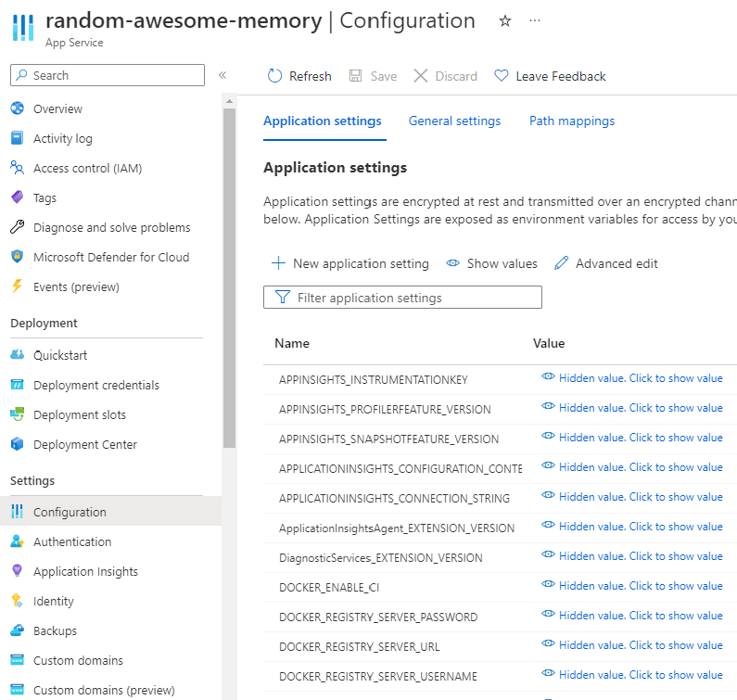Click the Filter application settings field
The height and width of the screenshot is (700, 737).
tap(402, 297)
